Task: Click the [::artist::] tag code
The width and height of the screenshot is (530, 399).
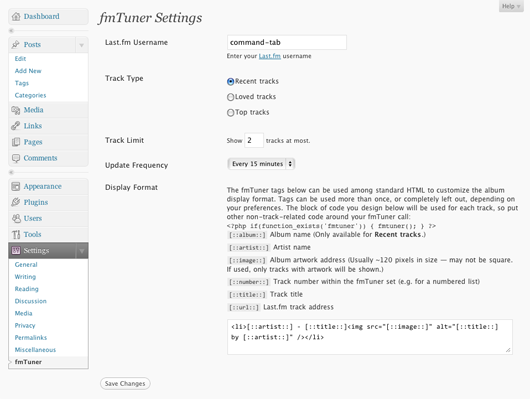Action: tap(249, 248)
